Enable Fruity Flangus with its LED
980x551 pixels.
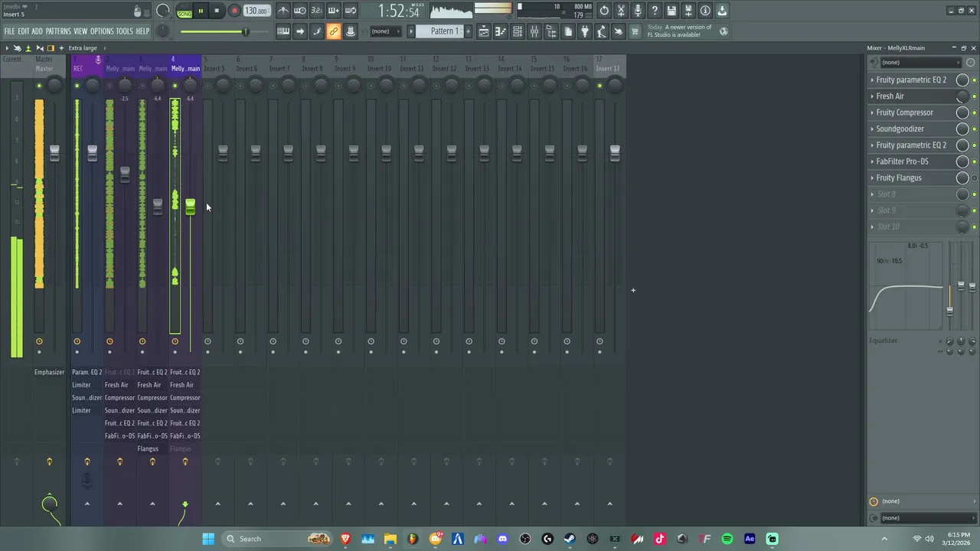click(x=974, y=178)
